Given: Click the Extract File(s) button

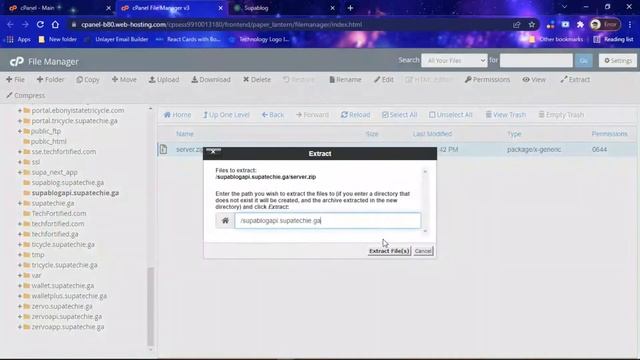Looking at the screenshot, I should pyautogui.click(x=389, y=251).
